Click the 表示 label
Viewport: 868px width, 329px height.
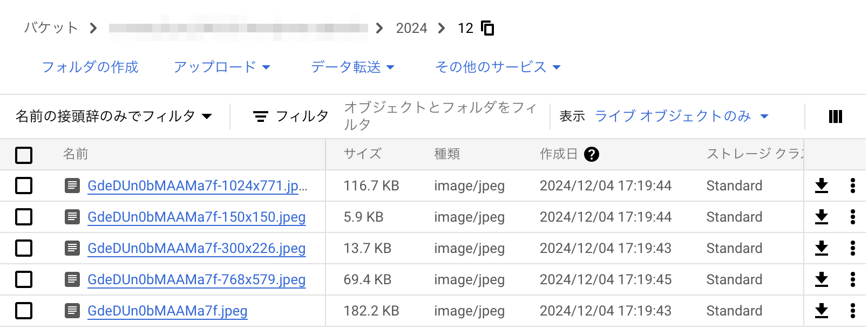[572, 116]
